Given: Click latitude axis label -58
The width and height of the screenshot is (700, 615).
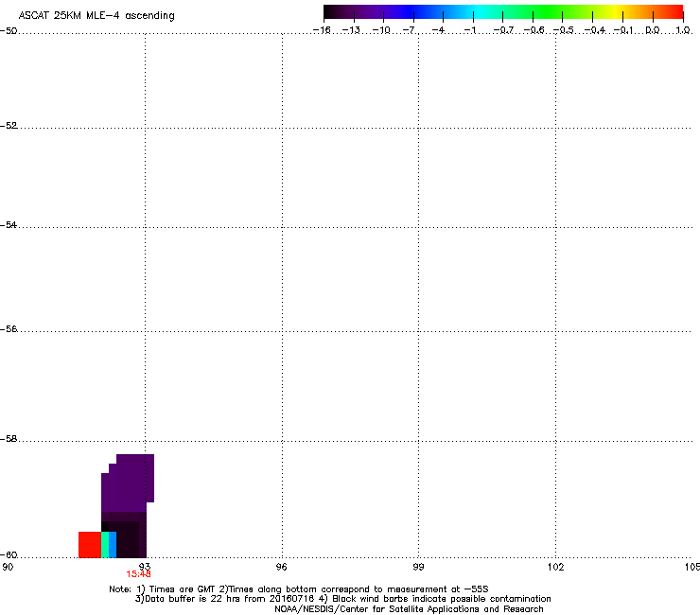Looking at the screenshot, I should click(x=9, y=439).
